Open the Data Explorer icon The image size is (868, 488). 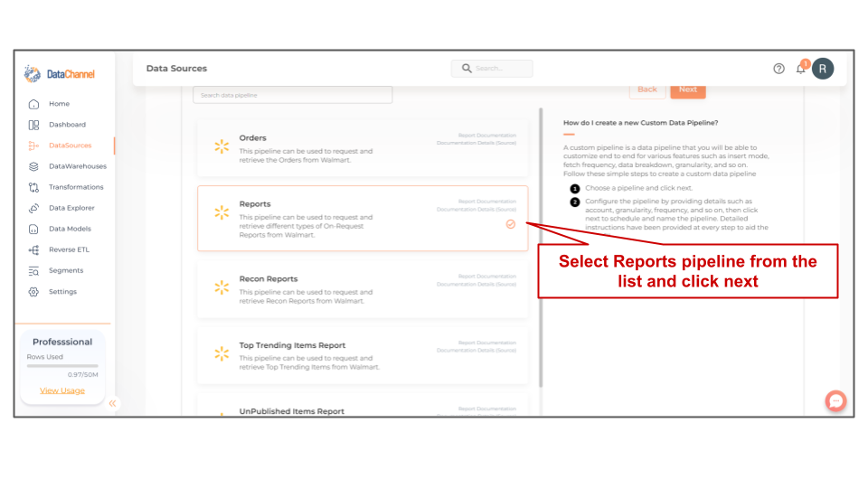pos(33,208)
